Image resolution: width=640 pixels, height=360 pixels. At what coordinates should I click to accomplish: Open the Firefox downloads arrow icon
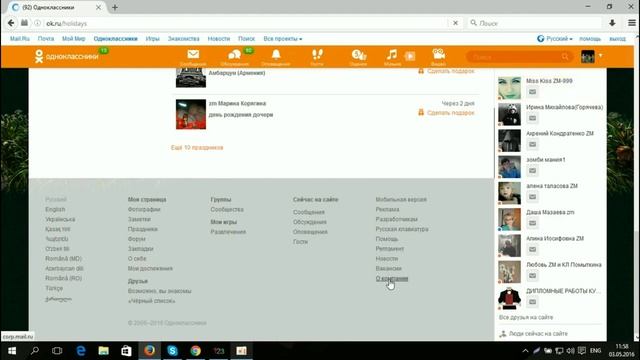point(612,23)
